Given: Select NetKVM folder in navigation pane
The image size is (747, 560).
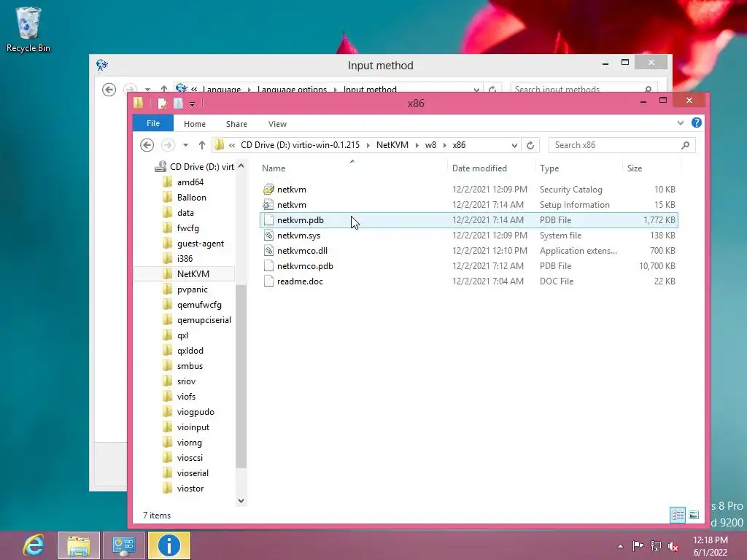Looking at the screenshot, I should [186, 274].
